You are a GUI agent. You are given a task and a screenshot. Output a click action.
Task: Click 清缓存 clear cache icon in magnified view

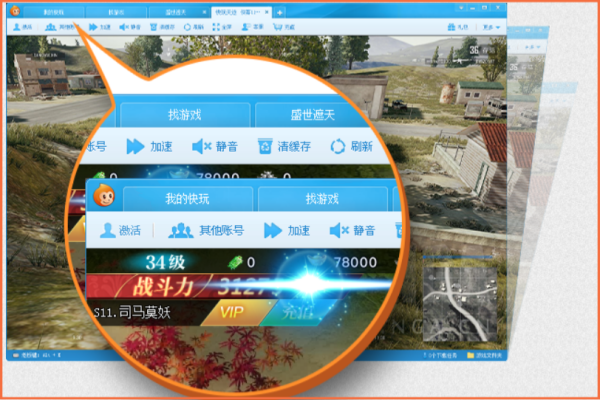coord(266,146)
